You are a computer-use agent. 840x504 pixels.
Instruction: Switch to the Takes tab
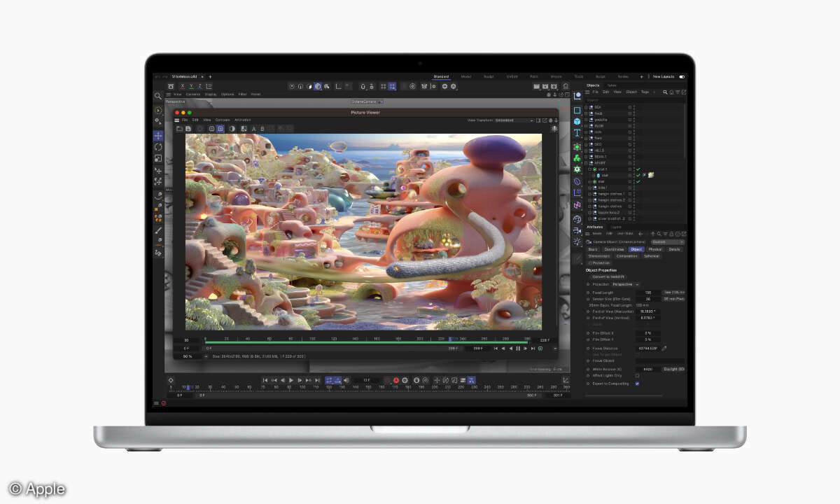612,85
